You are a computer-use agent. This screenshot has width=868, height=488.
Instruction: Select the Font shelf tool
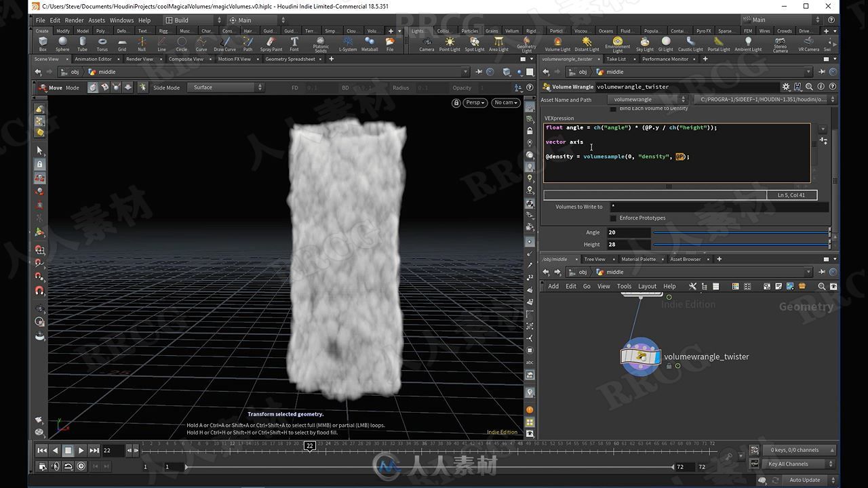294,44
